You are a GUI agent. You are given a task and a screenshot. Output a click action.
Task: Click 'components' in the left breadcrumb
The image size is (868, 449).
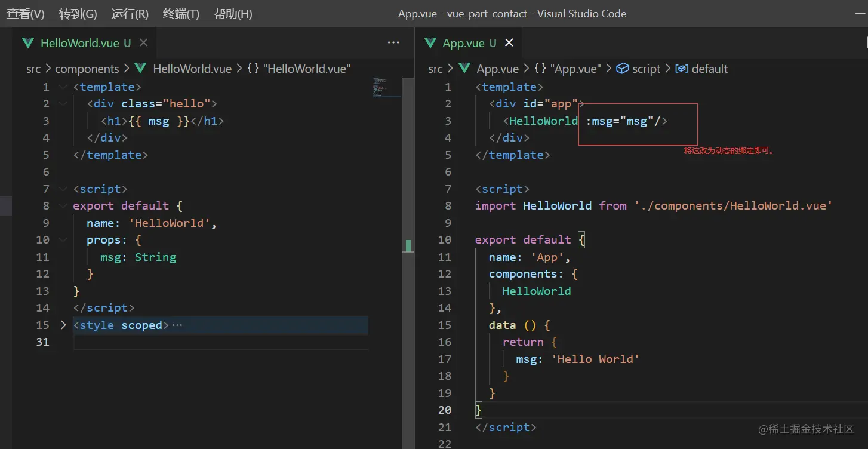pyautogui.click(x=87, y=69)
